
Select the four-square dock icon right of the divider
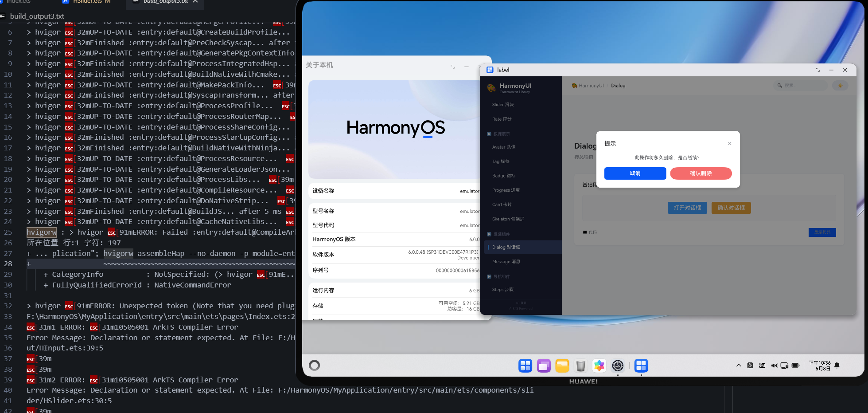[x=641, y=366]
